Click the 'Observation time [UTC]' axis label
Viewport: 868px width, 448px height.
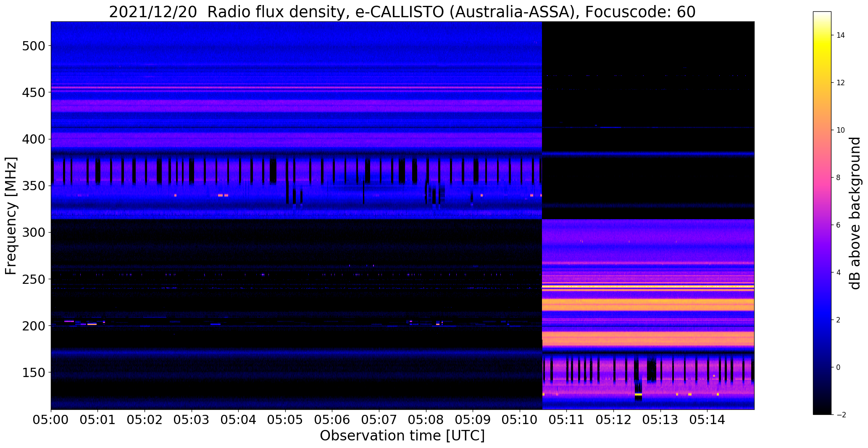point(402,436)
